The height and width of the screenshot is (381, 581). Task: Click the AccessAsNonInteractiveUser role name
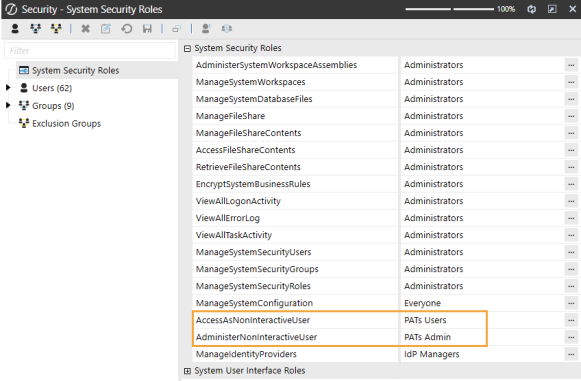(253, 320)
